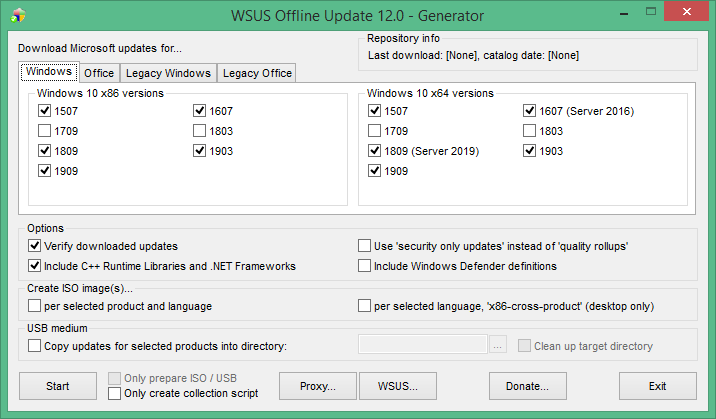Image resolution: width=716 pixels, height=419 pixels.
Task: Toggle Verify downloaded updates
Action: coord(34,246)
